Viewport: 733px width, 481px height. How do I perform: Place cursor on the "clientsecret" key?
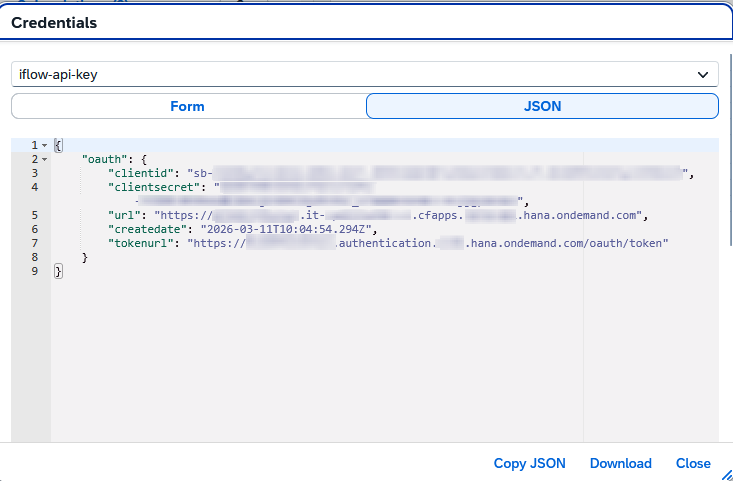151,187
